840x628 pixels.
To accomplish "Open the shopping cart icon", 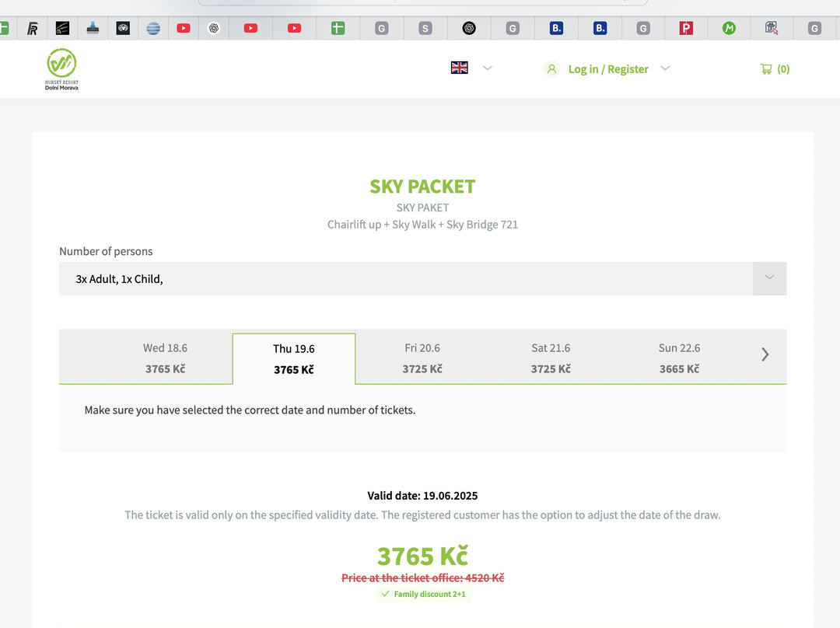I will pos(766,68).
